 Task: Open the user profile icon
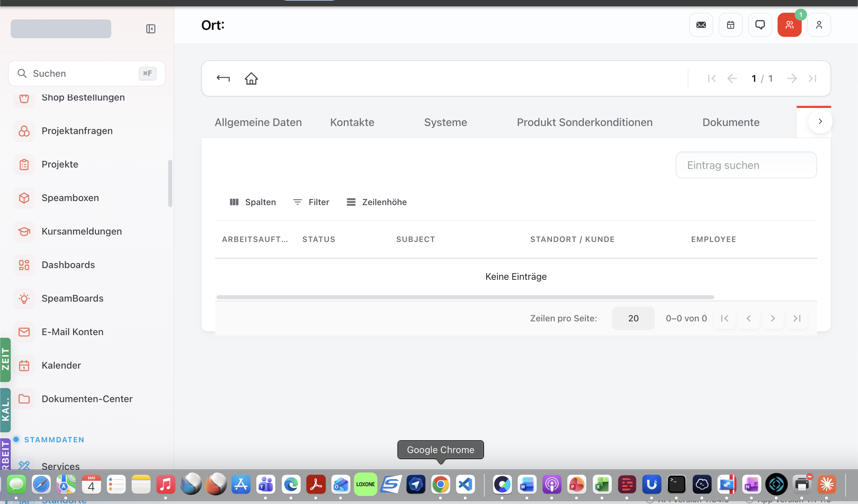tap(819, 25)
